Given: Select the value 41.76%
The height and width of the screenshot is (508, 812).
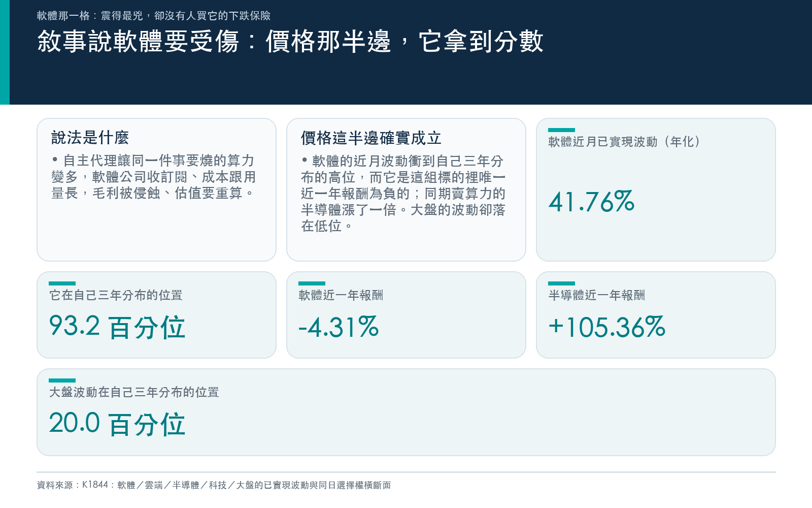Looking at the screenshot, I should [591, 202].
